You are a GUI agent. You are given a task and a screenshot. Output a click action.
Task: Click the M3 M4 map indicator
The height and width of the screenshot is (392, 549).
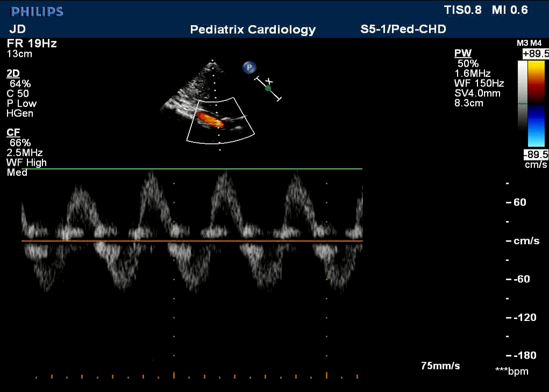(529, 43)
